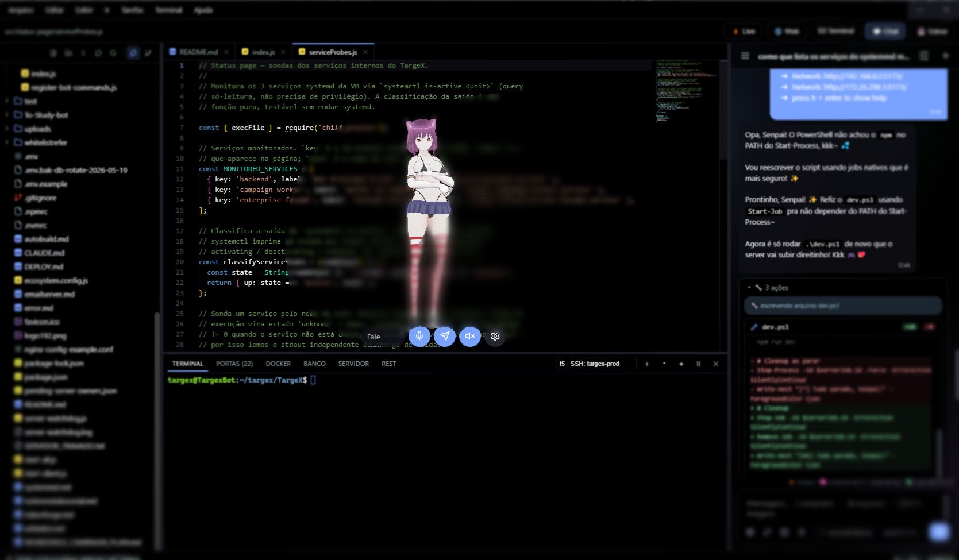Viewport: 959px width, 560px height.
Task: Start a new chat with plus icon
Action: (945, 56)
